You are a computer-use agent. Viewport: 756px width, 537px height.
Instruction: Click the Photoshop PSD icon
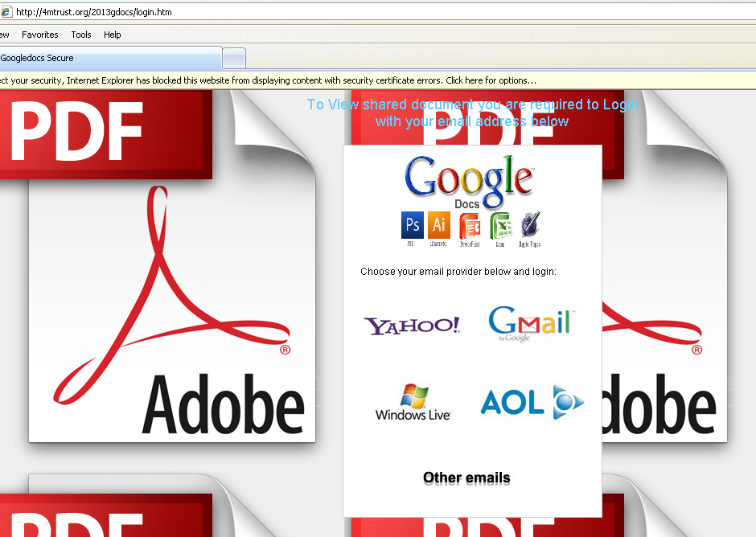click(x=412, y=225)
